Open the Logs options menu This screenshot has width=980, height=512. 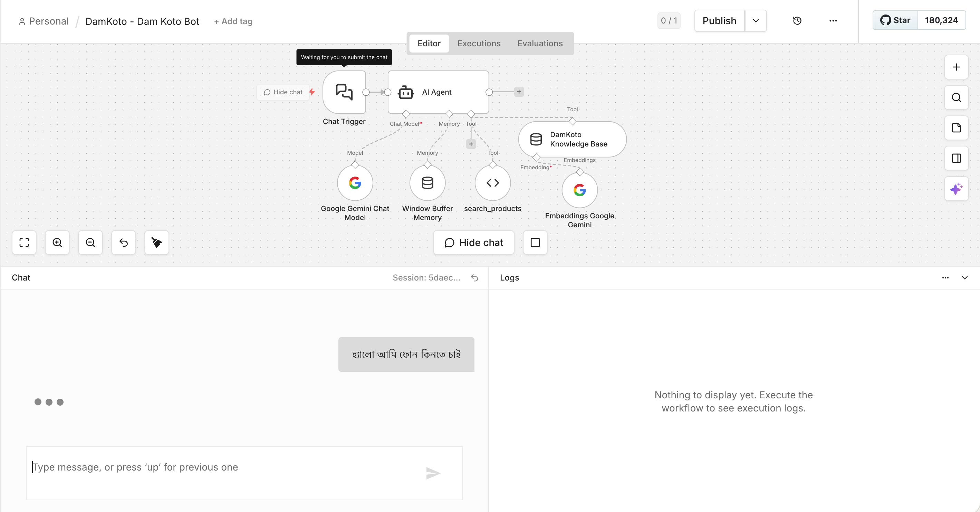coord(945,278)
